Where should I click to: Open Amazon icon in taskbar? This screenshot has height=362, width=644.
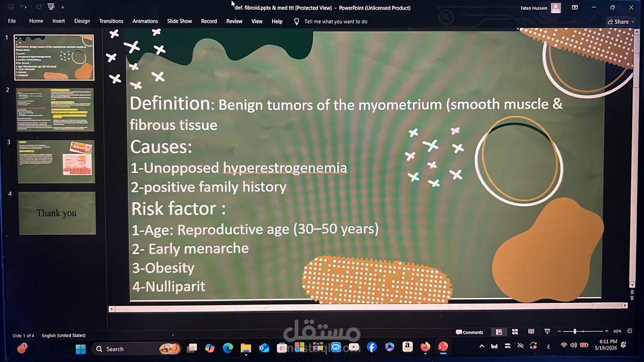tap(407, 347)
